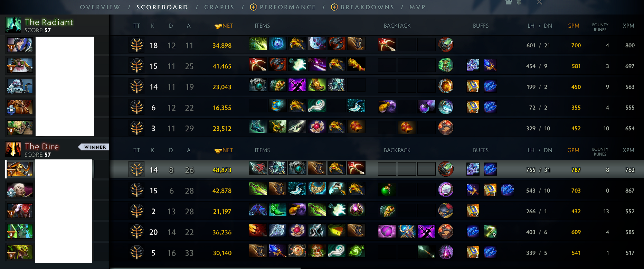This screenshot has width=644, height=269.
Task: Click the horizontal scrollbar at the bottom
Action: [x=205, y=268]
